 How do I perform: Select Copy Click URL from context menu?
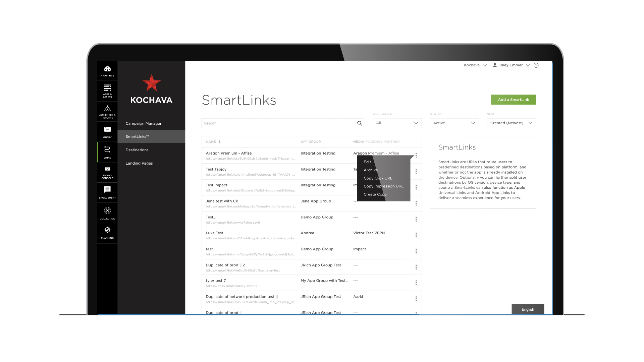378,178
